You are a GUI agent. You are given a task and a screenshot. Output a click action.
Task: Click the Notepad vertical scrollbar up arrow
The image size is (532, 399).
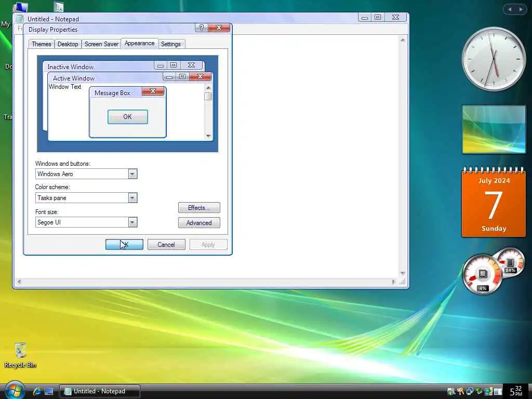[x=403, y=40]
